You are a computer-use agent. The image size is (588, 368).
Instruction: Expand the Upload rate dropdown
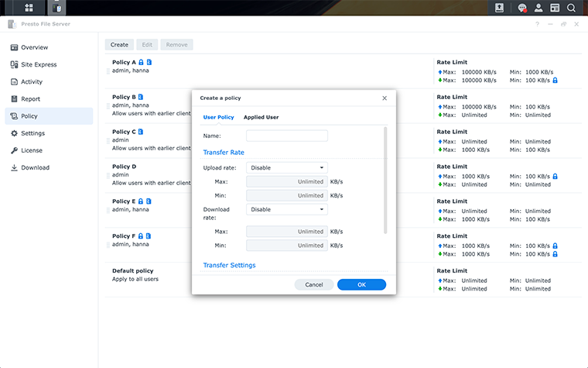point(286,167)
